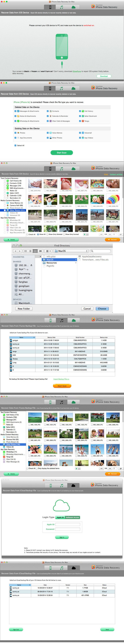Select Message (27) category

[10, 420]
